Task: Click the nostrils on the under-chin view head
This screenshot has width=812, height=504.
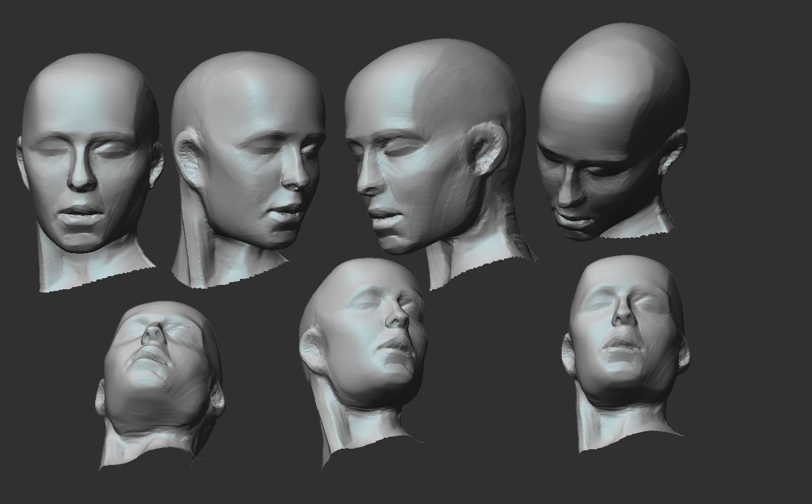Action: tap(153, 335)
